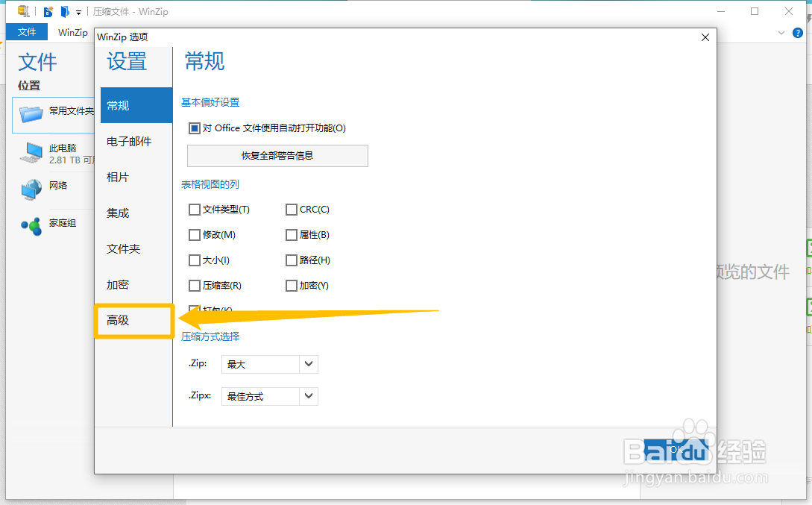Select the 高级 settings category
Image resolution: width=812 pixels, height=505 pixels.
pos(135,321)
